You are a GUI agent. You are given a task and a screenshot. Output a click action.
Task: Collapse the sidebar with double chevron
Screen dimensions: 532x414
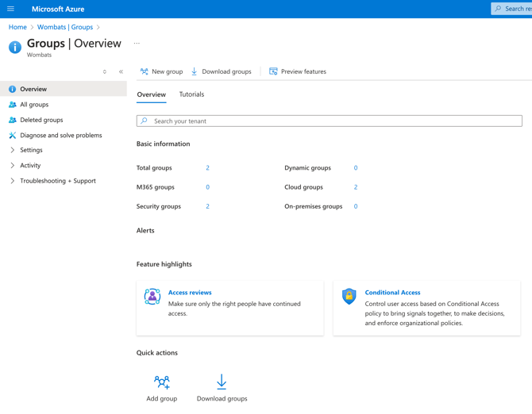(x=121, y=71)
